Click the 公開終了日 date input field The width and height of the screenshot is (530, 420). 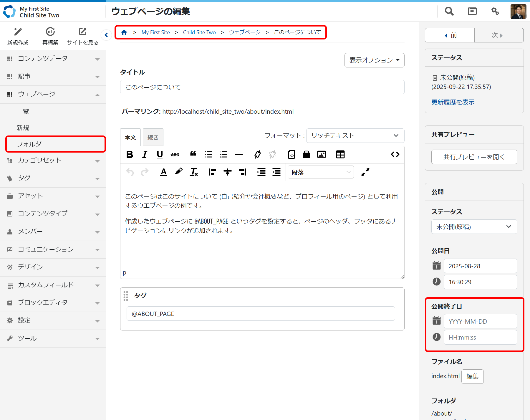click(x=480, y=321)
